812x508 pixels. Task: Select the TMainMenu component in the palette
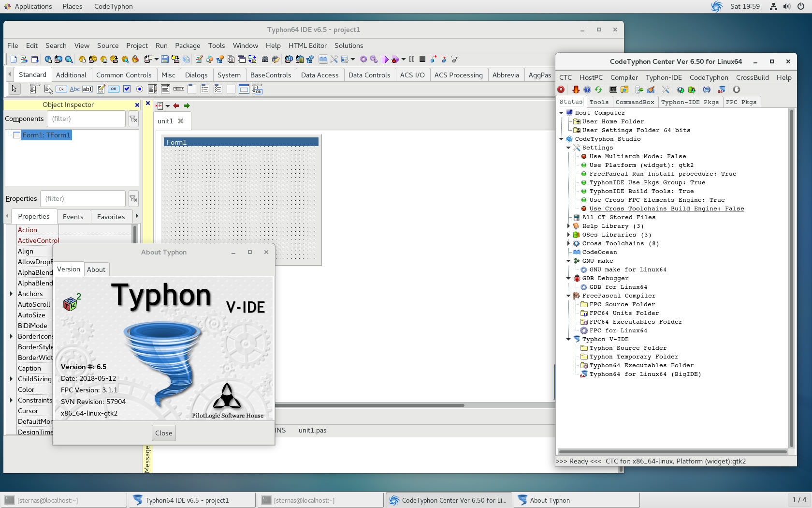coord(34,89)
